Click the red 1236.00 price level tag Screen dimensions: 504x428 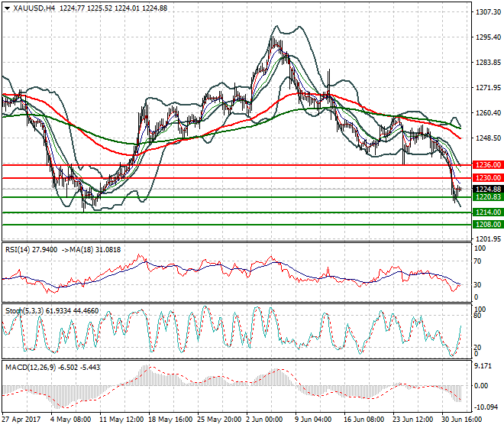[x=487, y=164]
